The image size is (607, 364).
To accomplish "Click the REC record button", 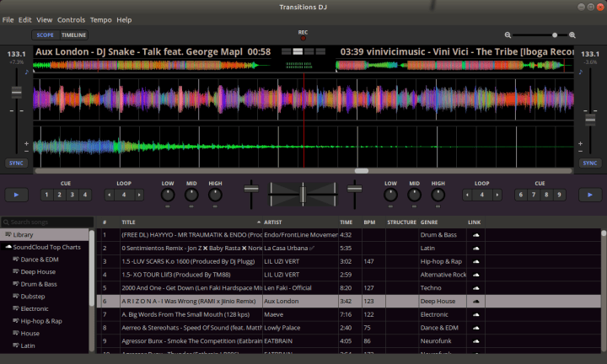I will 303,38.
